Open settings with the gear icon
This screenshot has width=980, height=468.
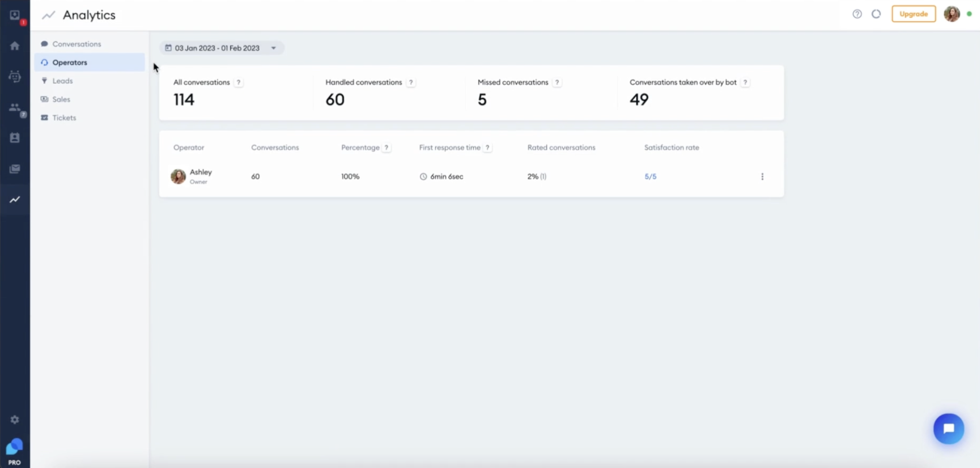coord(15,419)
